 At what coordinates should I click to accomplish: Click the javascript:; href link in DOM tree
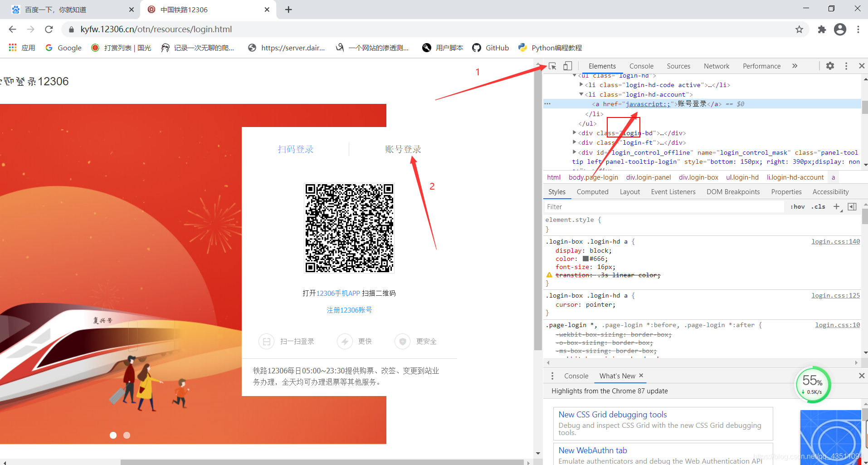coord(648,104)
